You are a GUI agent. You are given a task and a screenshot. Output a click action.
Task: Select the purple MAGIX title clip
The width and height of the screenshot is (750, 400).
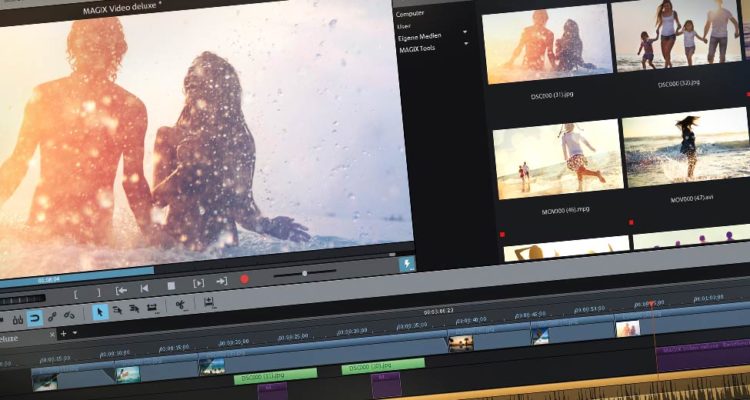703,356
